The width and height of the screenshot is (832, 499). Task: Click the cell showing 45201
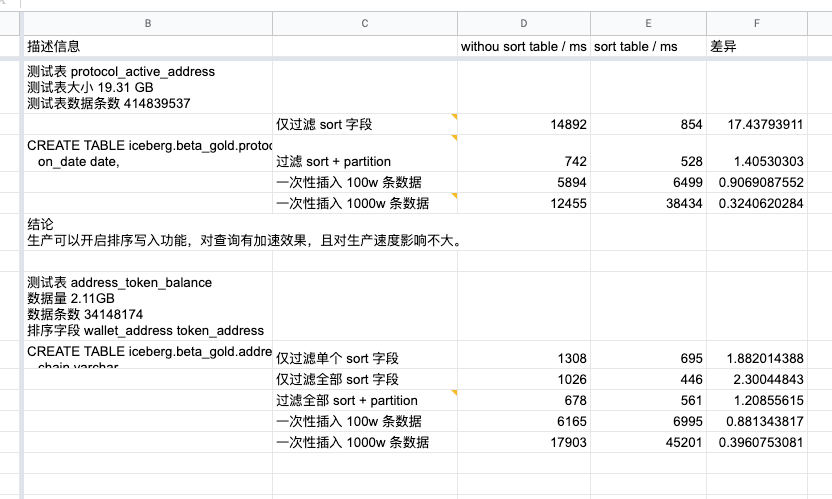pyautogui.click(x=648, y=443)
